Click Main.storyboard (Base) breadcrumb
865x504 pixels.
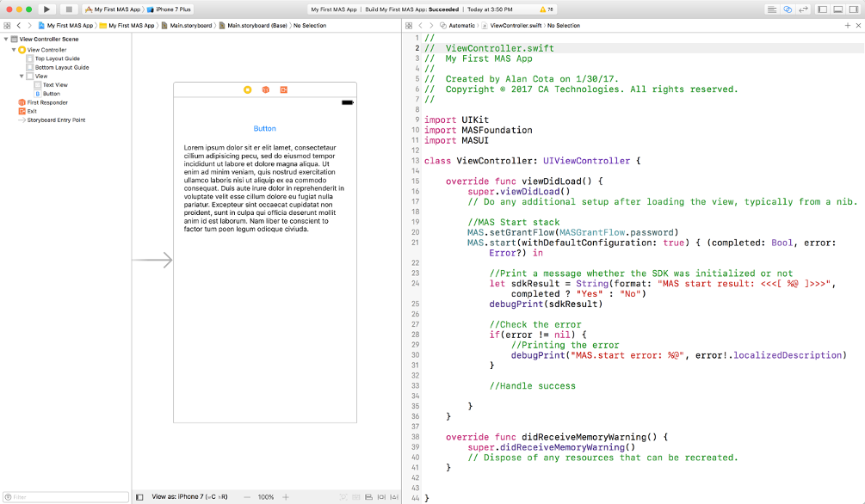coord(253,25)
